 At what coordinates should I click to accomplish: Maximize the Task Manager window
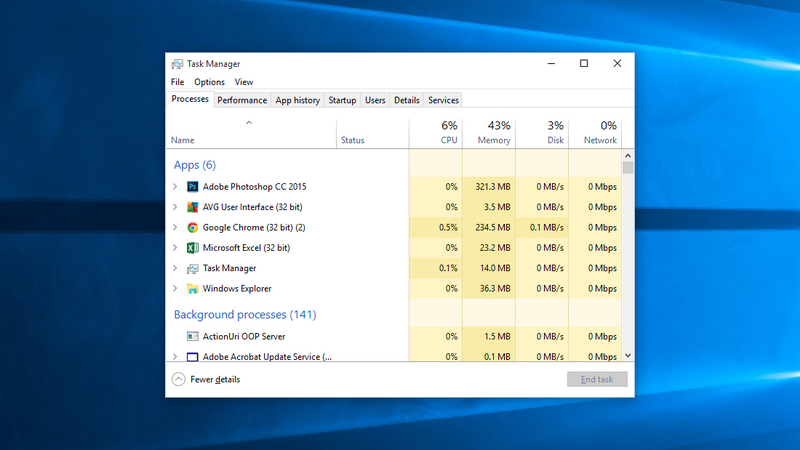tap(584, 64)
